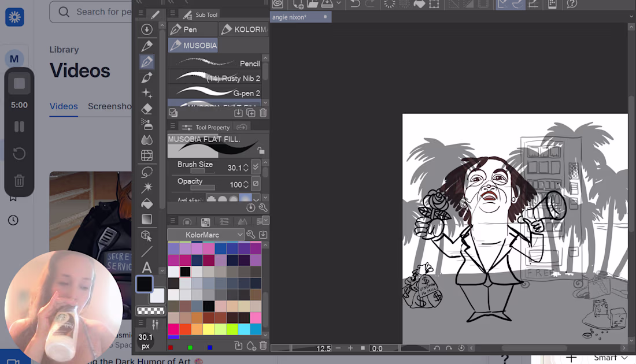Image resolution: width=636 pixels, height=364 pixels.
Task: Switch to the KOLORMA sub tool group
Action: click(x=244, y=29)
